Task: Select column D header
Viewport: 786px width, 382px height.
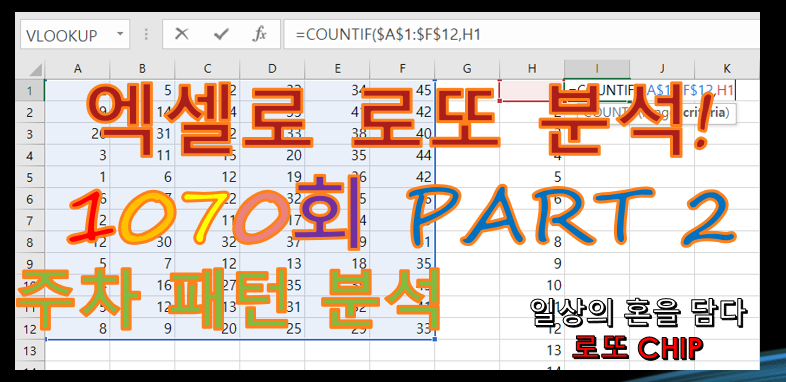Action: pyautogui.click(x=272, y=69)
